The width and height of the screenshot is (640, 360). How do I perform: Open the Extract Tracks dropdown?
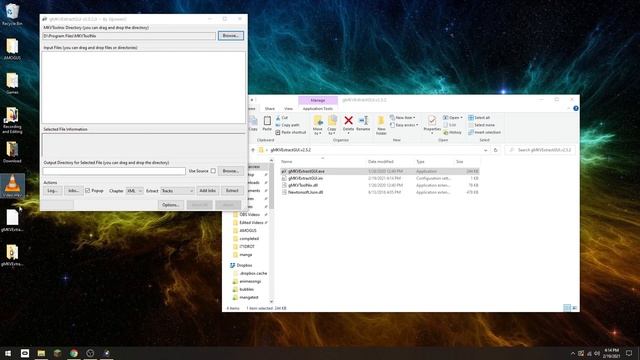(x=177, y=191)
